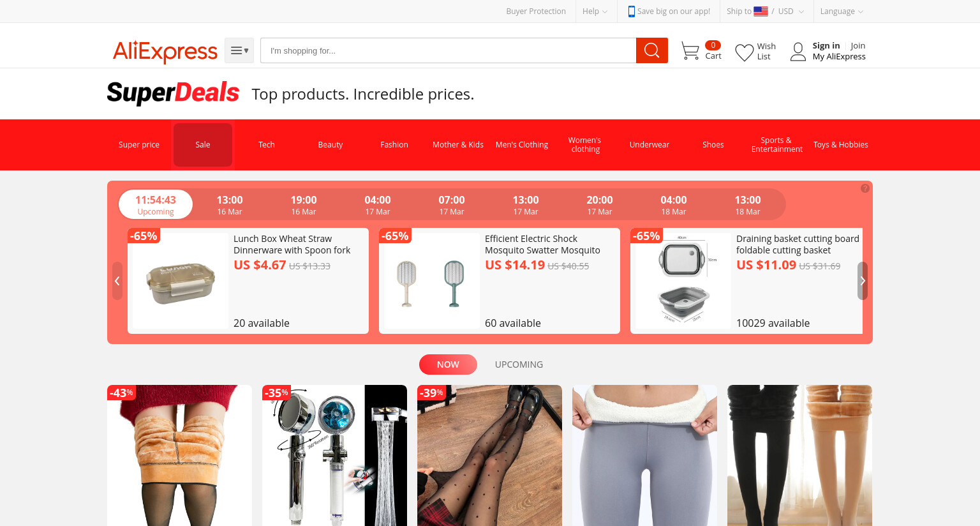Show next flash deals with right arrow
Screen dimensions: 980x526
863,281
